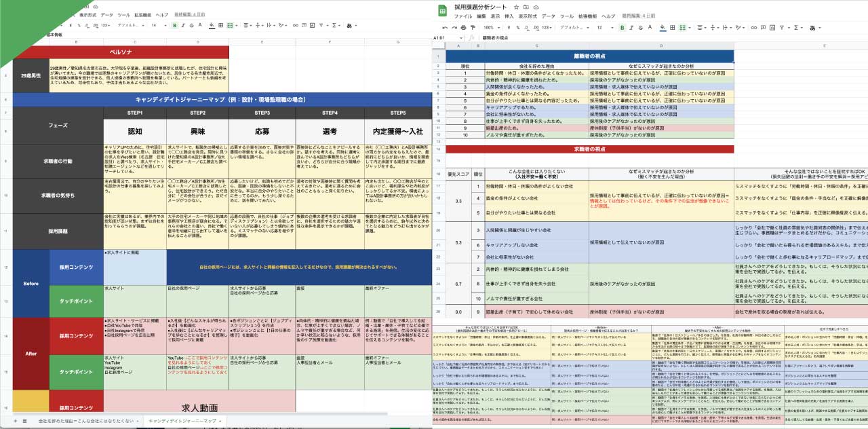The height and width of the screenshot is (429, 868).
Task: Toggle bold in the 採用課題分析シート toolbar
Action: [622, 27]
